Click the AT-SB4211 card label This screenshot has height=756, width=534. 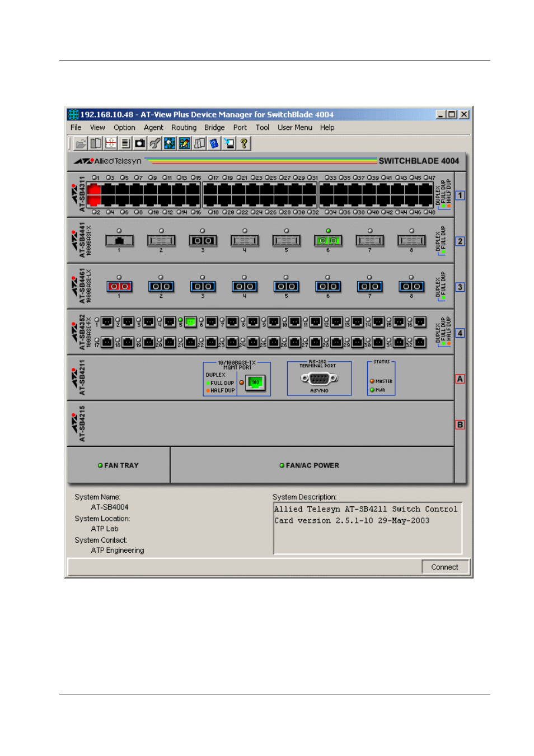point(82,377)
